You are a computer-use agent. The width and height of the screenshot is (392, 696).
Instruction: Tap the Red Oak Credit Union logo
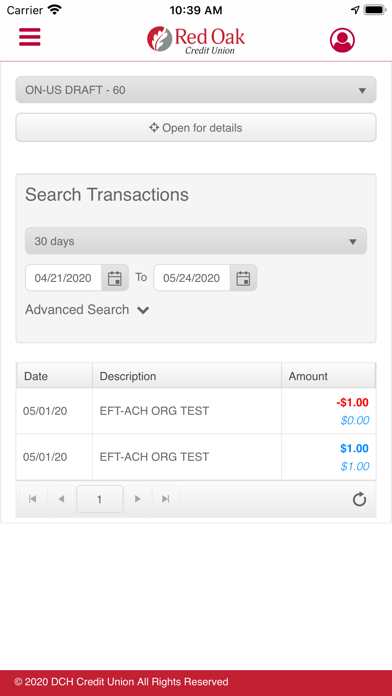[x=196, y=40]
